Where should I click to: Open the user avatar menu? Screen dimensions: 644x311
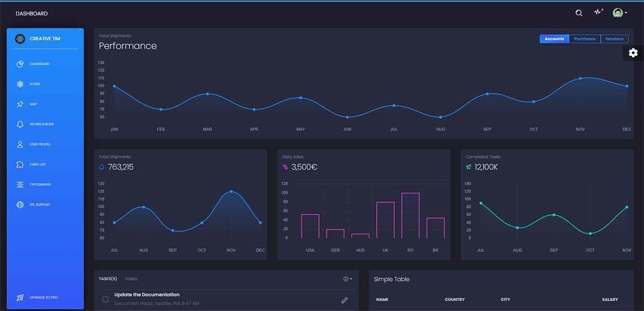[x=619, y=13]
